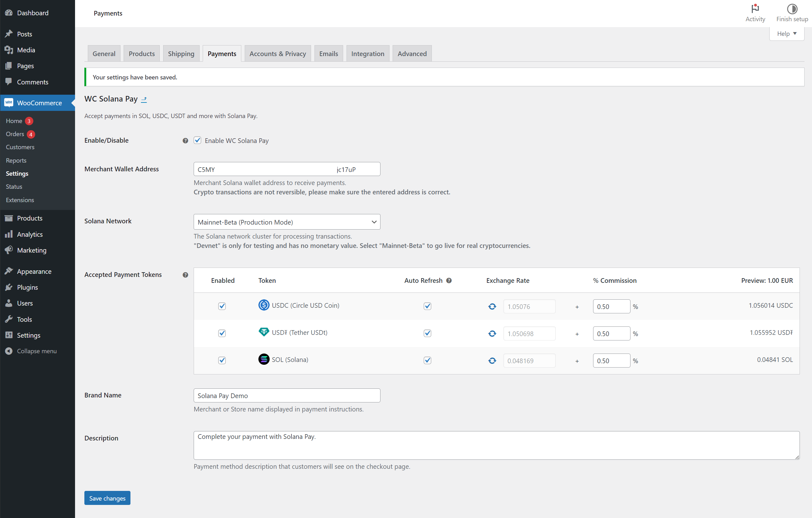Toggle Enable WC Solana Pay checkbox
The image size is (812, 518).
point(197,140)
